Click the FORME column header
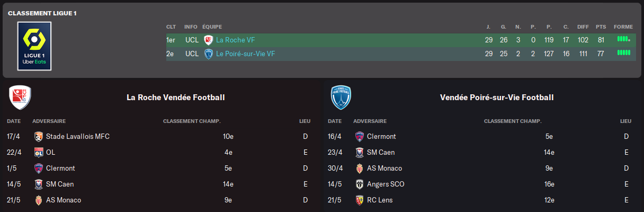The width and height of the screenshot is (644, 212). pos(623,26)
